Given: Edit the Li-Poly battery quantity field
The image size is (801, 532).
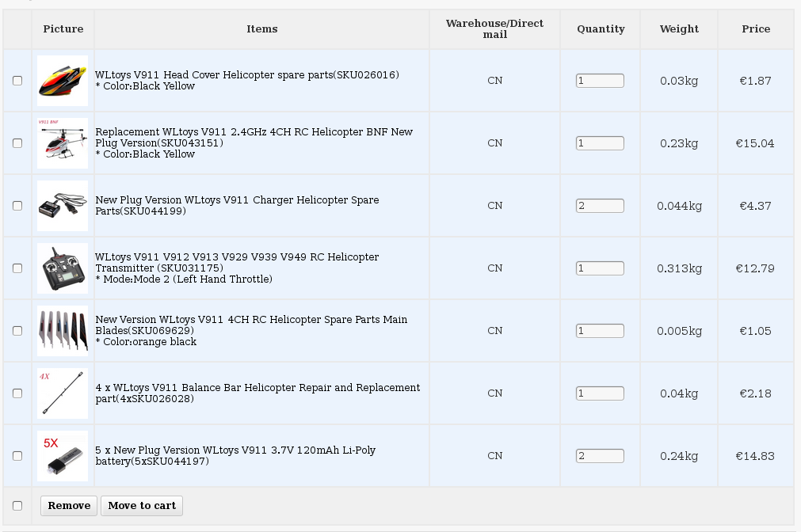Looking at the screenshot, I should [x=600, y=456].
